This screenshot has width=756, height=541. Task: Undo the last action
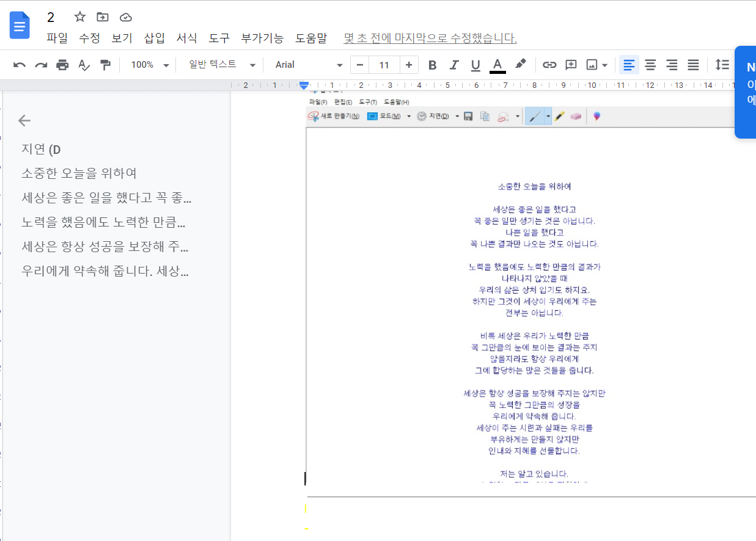click(x=20, y=65)
